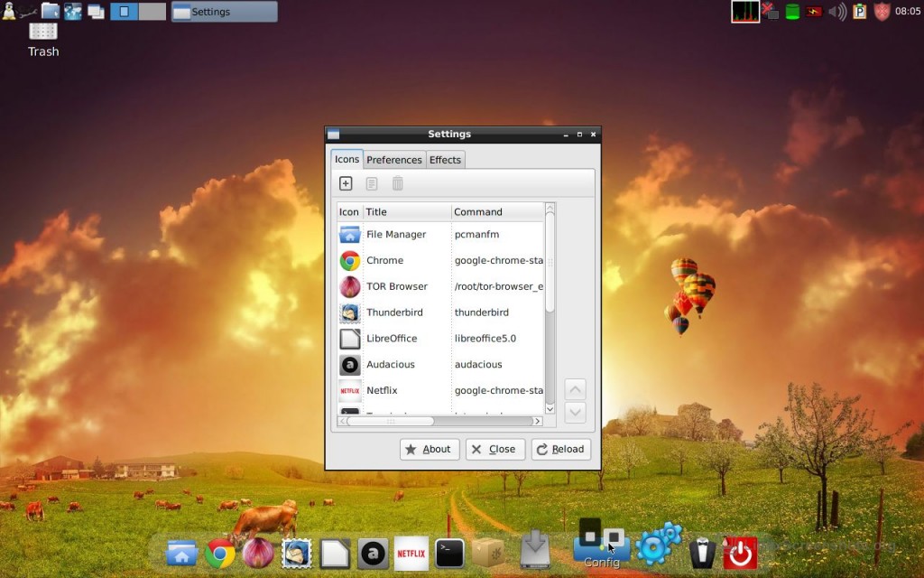Image resolution: width=924 pixels, height=578 pixels.
Task: Click the Settings window button in the taskbar
Action: point(224,12)
